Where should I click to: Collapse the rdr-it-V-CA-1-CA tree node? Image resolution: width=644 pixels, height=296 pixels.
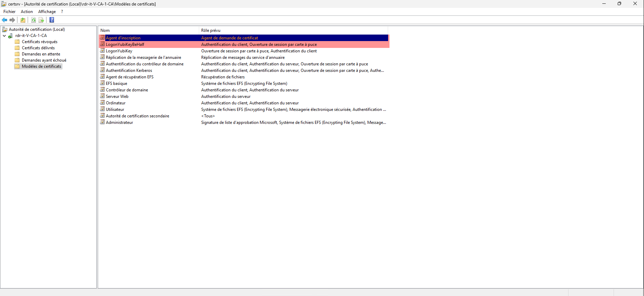coord(4,36)
